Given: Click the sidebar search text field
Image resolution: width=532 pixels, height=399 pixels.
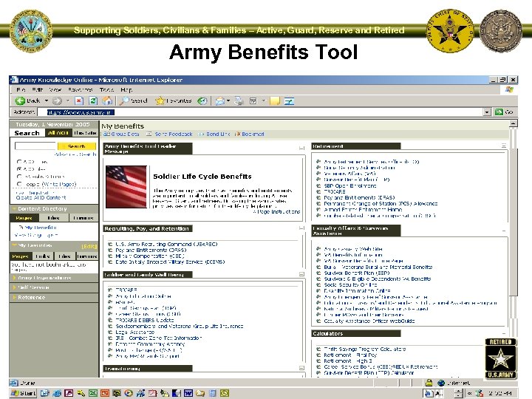Looking at the screenshot, I should click(x=35, y=146).
